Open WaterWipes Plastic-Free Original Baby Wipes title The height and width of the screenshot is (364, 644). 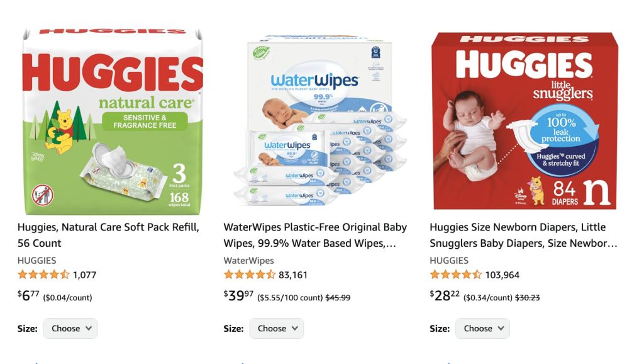[x=316, y=235]
